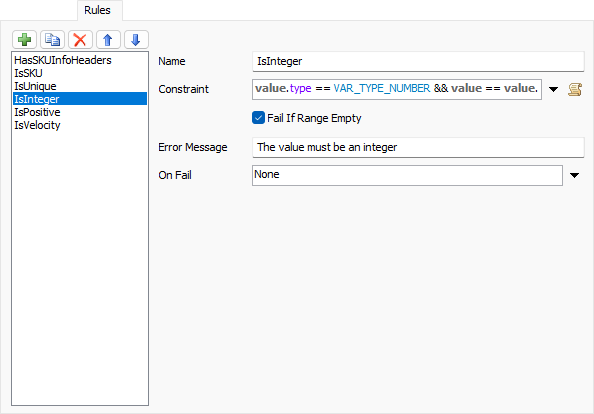
Task: Uncheck Fail If Range Empty checkbox
Action: point(258,118)
